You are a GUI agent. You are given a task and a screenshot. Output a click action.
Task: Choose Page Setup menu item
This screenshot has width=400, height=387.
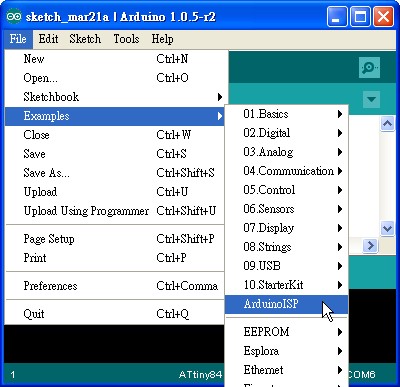pyautogui.click(x=114, y=239)
